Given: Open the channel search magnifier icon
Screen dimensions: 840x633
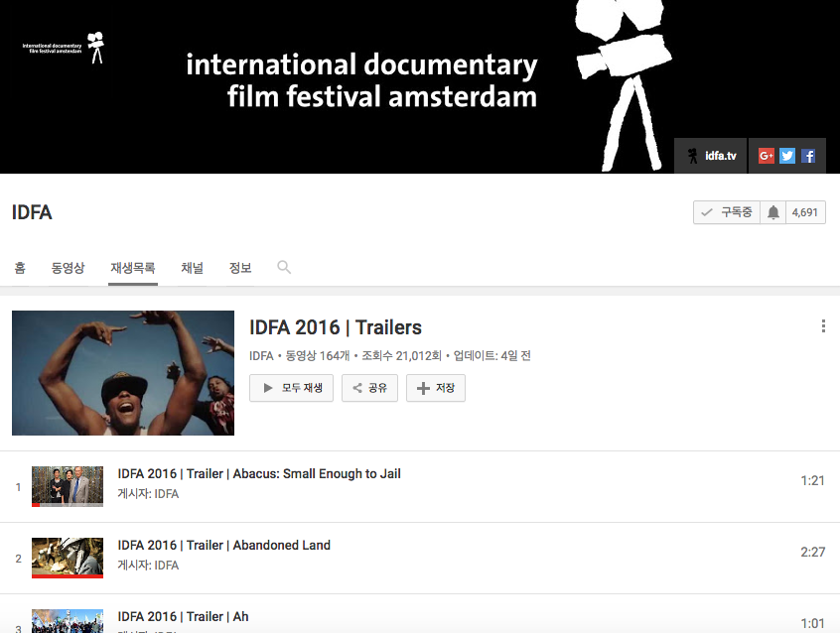Looking at the screenshot, I should tap(284, 267).
